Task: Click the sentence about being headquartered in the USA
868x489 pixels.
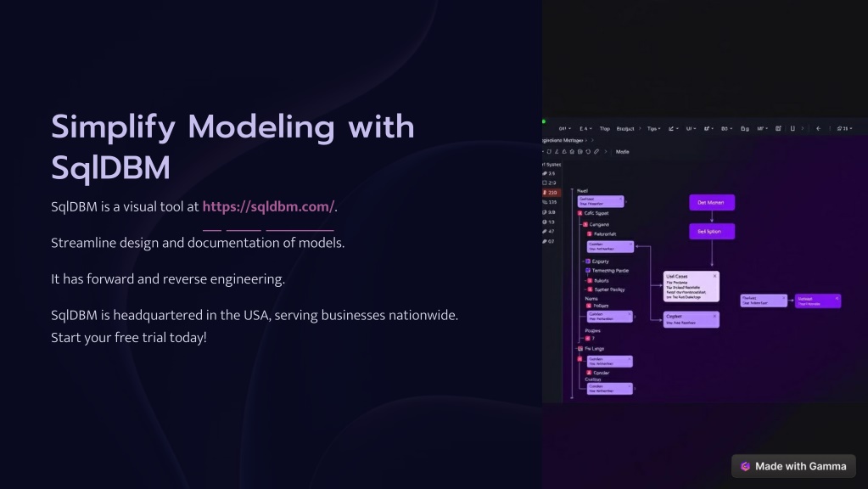Action: click(255, 315)
